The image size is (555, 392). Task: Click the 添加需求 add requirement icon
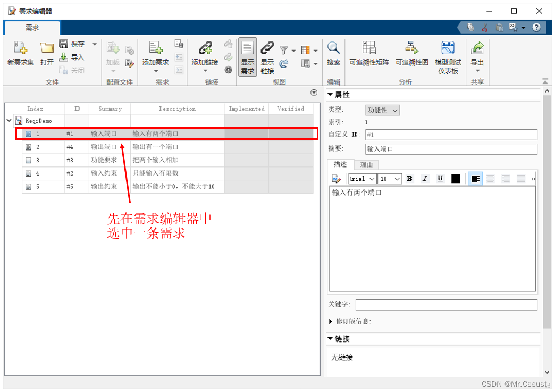click(155, 48)
